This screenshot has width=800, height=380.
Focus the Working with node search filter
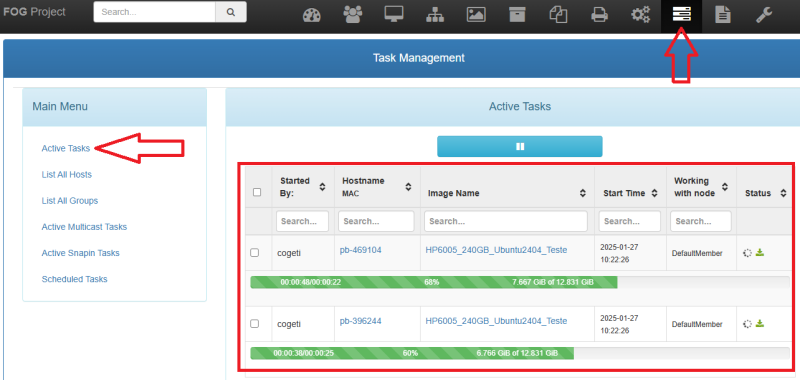click(701, 221)
